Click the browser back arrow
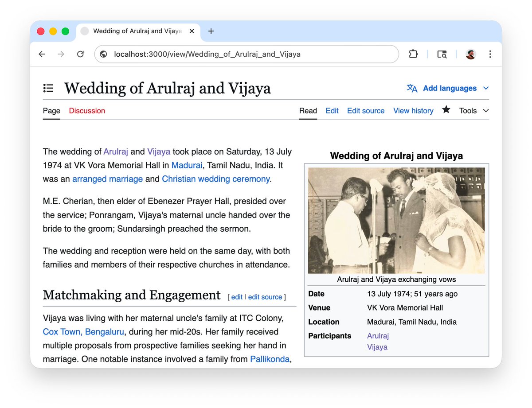 point(42,54)
